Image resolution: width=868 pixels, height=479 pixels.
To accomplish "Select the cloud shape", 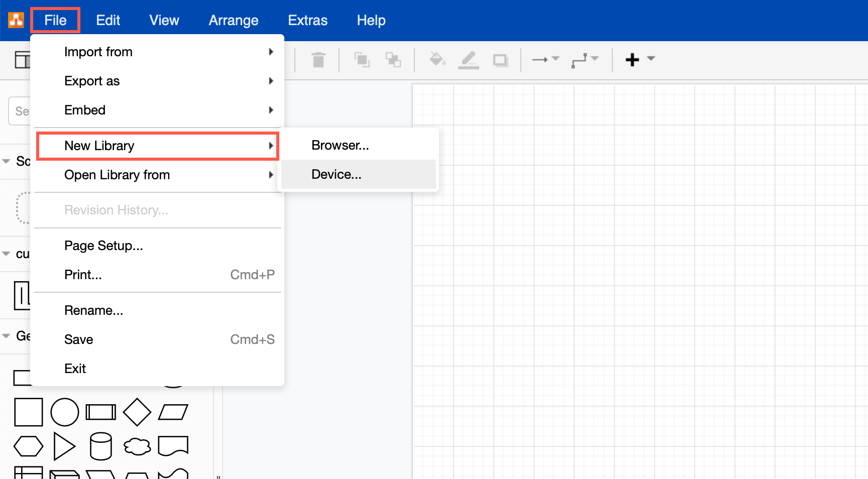I will pos(137,445).
